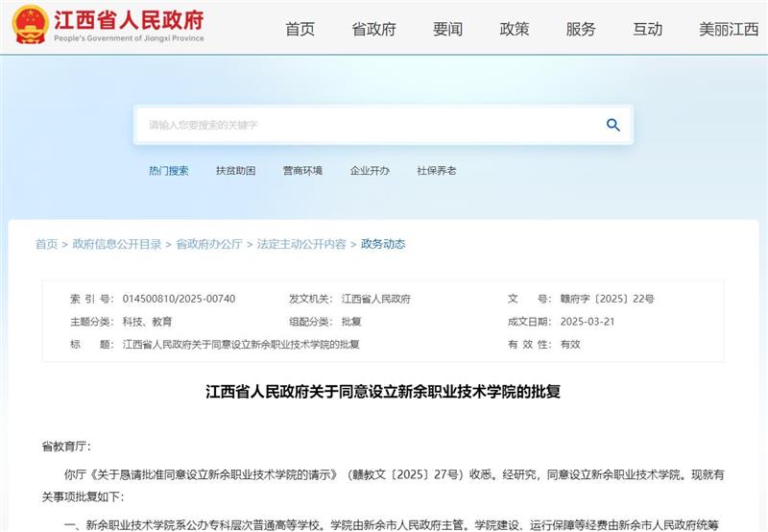Click the 省教育厅: salutation line

pyautogui.click(x=66, y=447)
